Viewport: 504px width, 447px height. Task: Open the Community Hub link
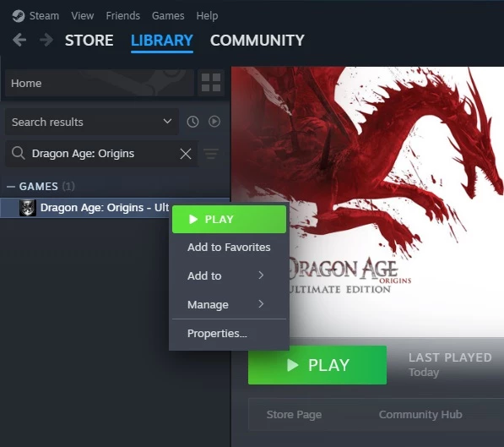(x=420, y=415)
